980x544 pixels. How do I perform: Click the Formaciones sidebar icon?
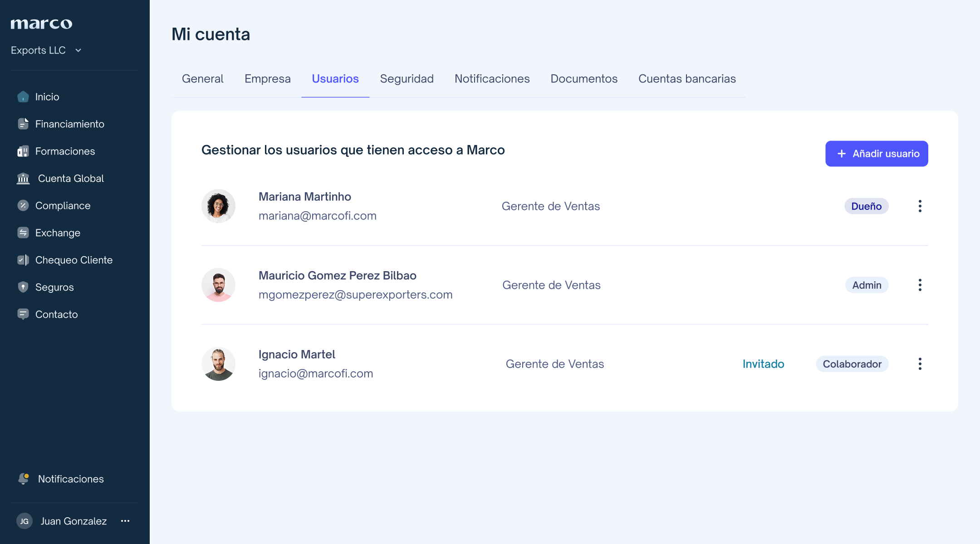pyautogui.click(x=23, y=151)
